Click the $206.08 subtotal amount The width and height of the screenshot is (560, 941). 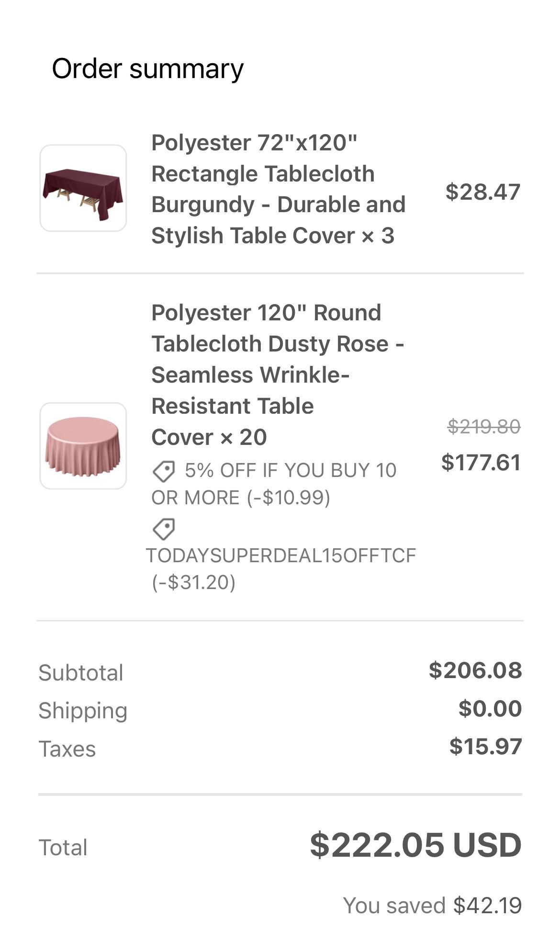[x=475, y=670]
